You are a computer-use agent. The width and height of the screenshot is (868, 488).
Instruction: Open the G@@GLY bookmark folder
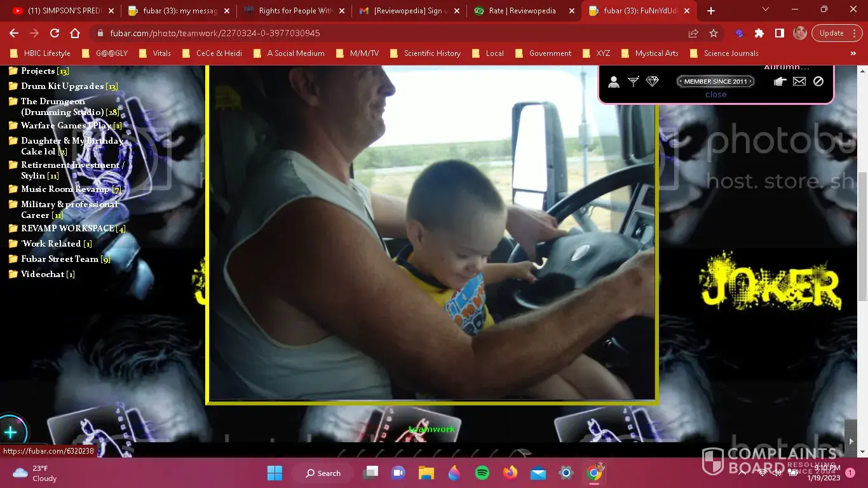[x=105, y=53]
